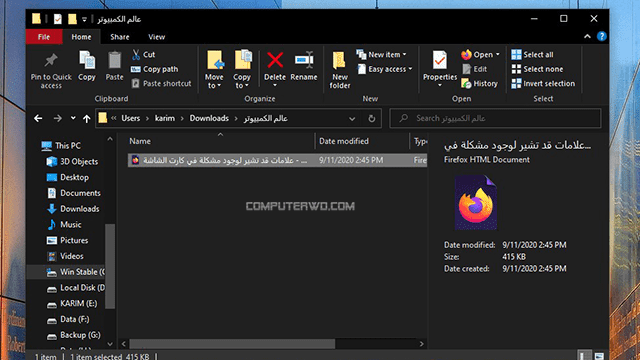This screenshot has width=640, height=360.
Task: Open the New item dropdown
Action: pos(382,54)
